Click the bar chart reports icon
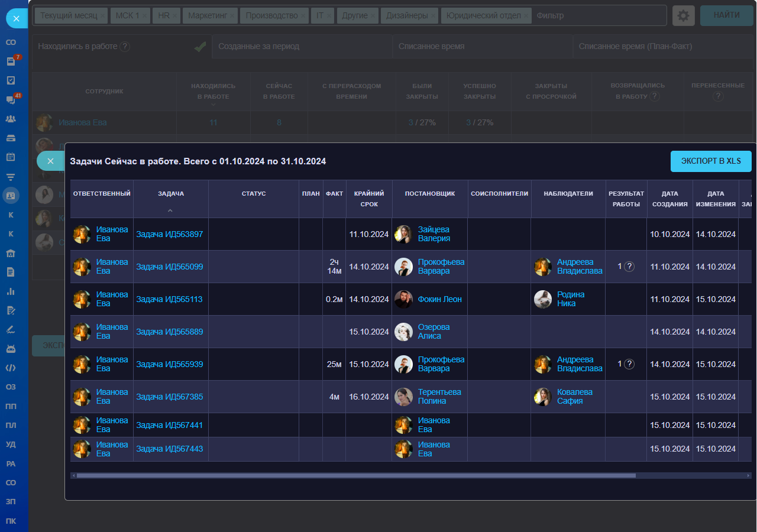The height and width of the screenshot is (532, 757). pos(11,291)
